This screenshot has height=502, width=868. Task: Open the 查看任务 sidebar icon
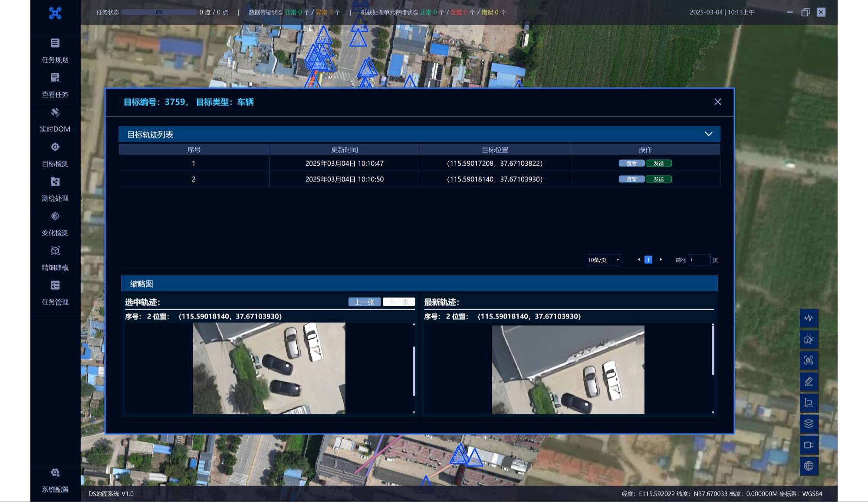[x=55, y=78]
